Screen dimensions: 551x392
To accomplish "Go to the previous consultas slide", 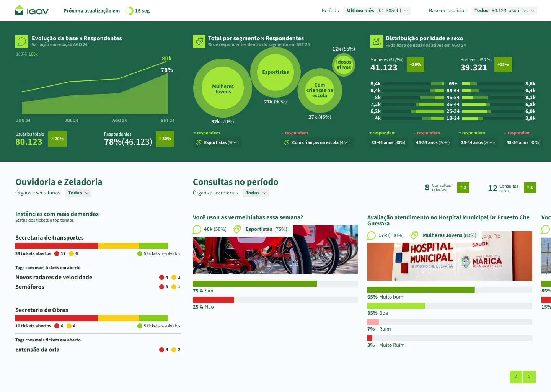I will coord(516,377).
